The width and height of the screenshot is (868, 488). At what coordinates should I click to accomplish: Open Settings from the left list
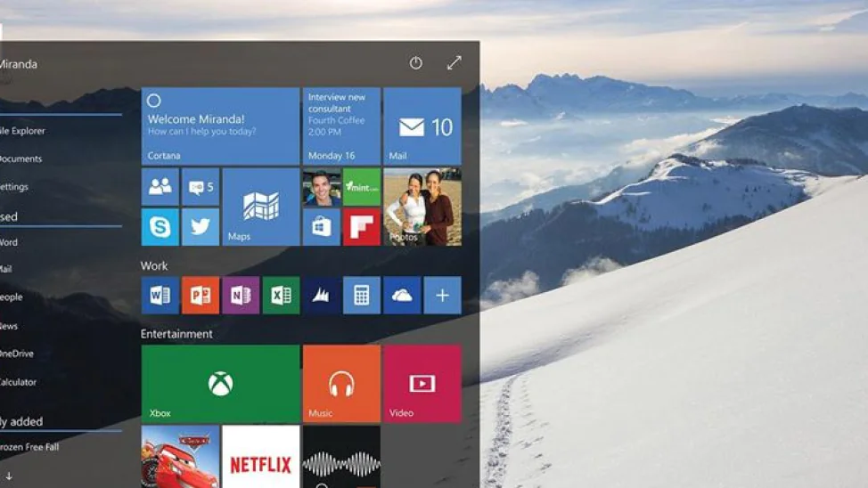[x=14, y=187]
